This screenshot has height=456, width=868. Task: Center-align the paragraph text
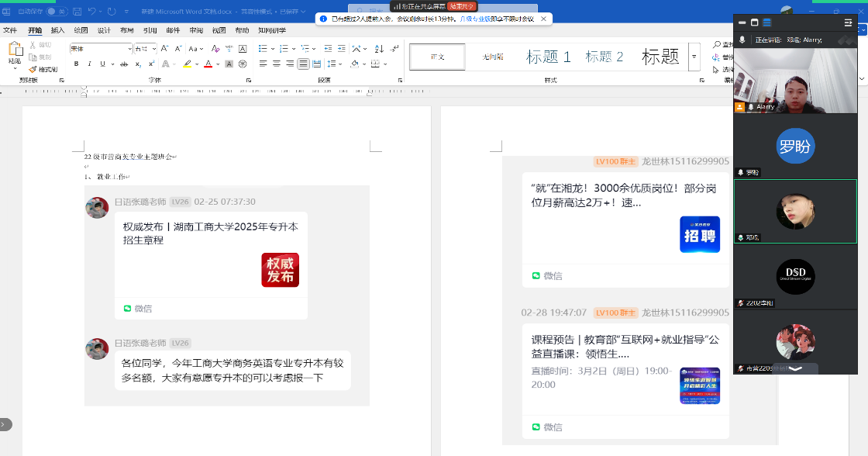point(276,64)
